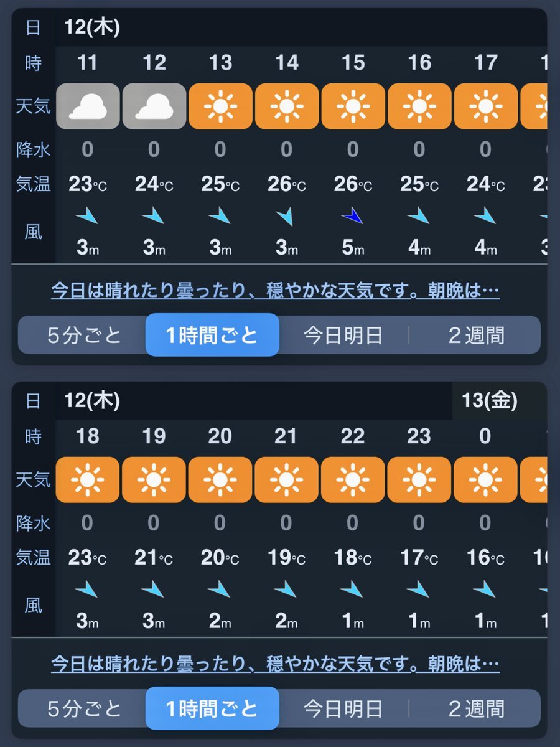Tap the sunny icon for 15 o'clock
The height and width of the screenshot is (747, 560).
point(353,106)
